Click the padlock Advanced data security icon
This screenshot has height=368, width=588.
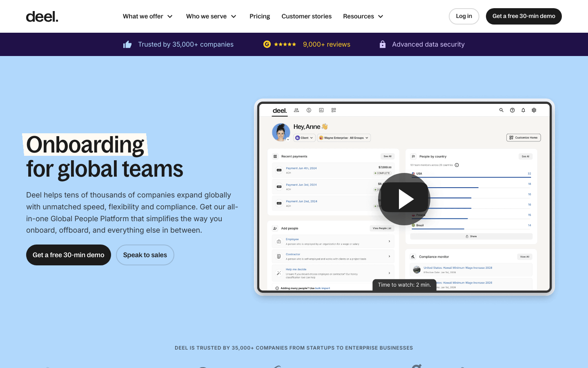383,45
